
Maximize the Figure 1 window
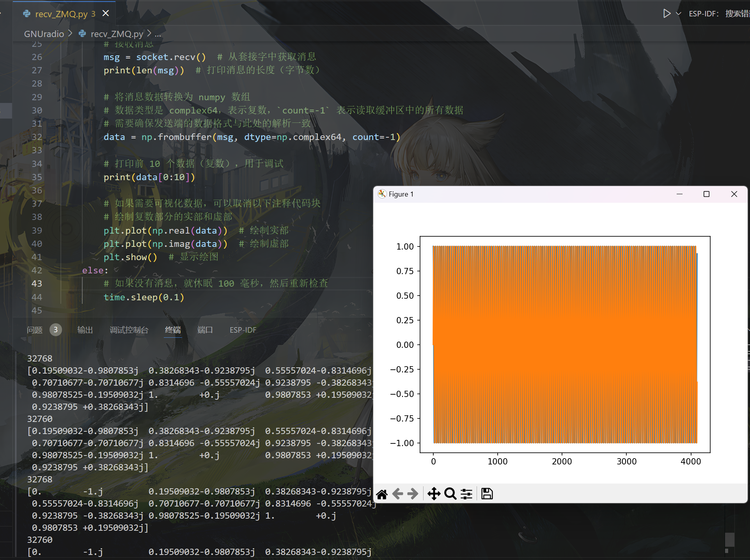tap(706, 194)
